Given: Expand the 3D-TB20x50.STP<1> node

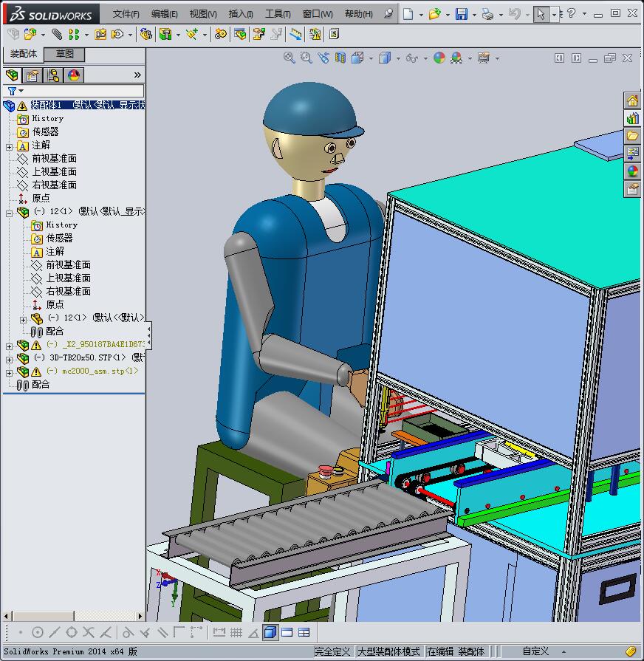Looking at the screenshot, I should 10,360.
